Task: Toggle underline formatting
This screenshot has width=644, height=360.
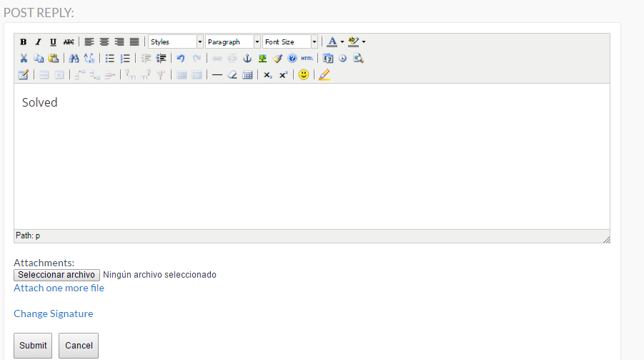Action: (x=53, y=42)
